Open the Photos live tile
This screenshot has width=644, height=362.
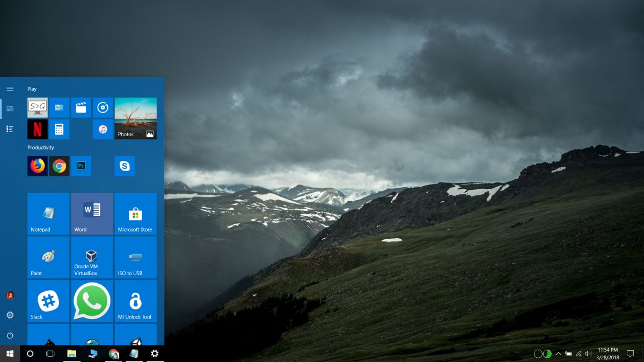point(136,118)
